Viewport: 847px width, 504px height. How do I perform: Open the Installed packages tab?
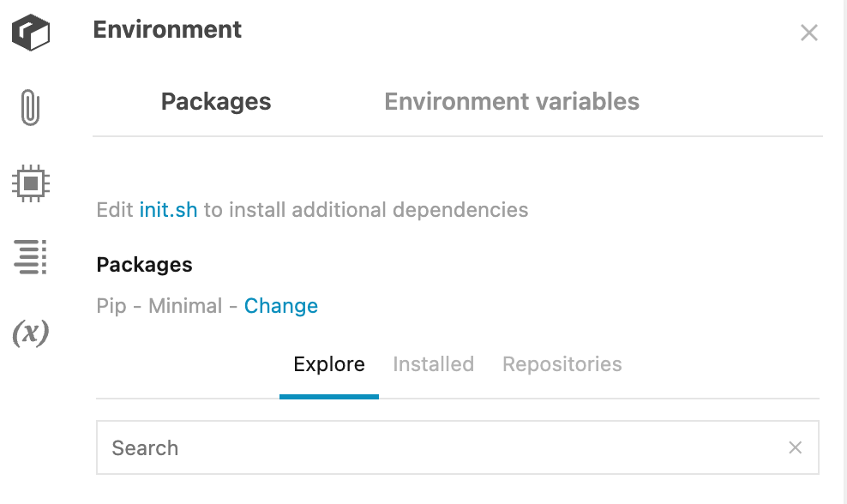433,363
